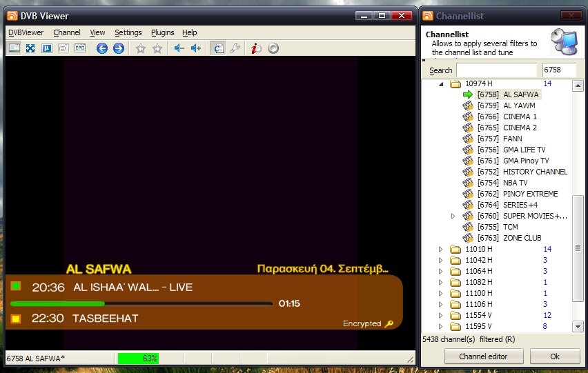Click the DVB Viewer title bar app icon
588x373 pixels.
coord(12,16)
